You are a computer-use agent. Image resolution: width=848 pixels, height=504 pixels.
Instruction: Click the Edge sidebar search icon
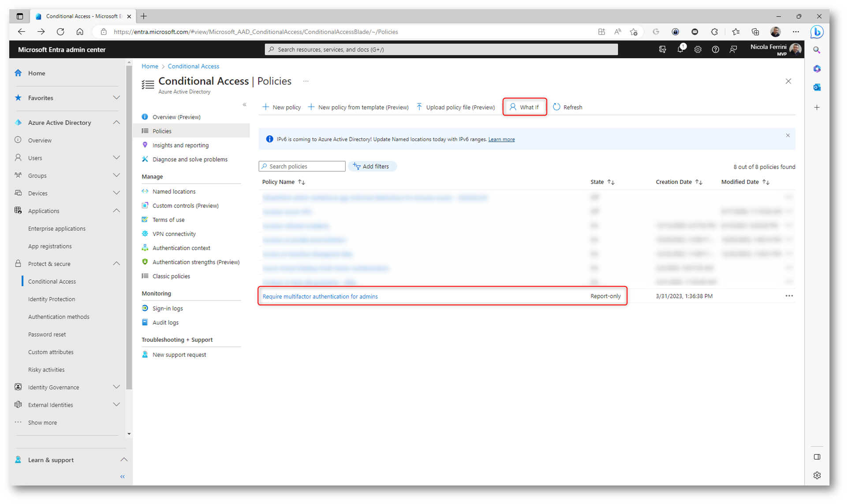817,50
